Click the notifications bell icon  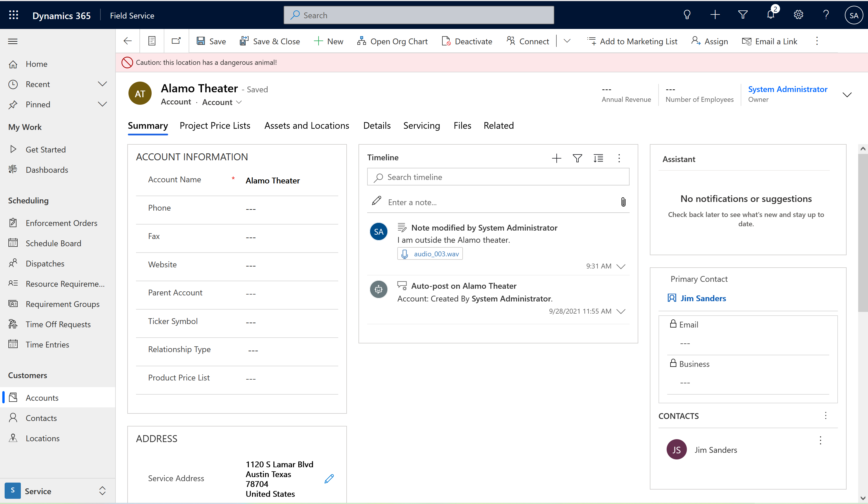[x=771, y=15]
